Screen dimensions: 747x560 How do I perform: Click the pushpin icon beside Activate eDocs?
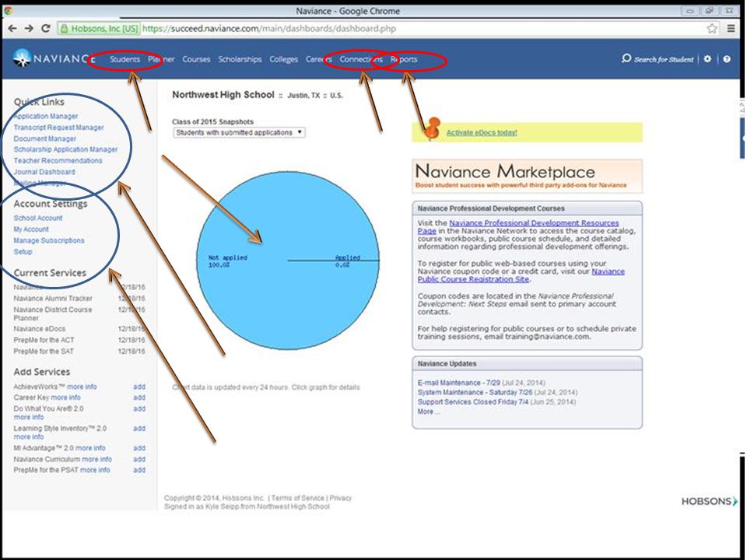[x=433, y=128]
